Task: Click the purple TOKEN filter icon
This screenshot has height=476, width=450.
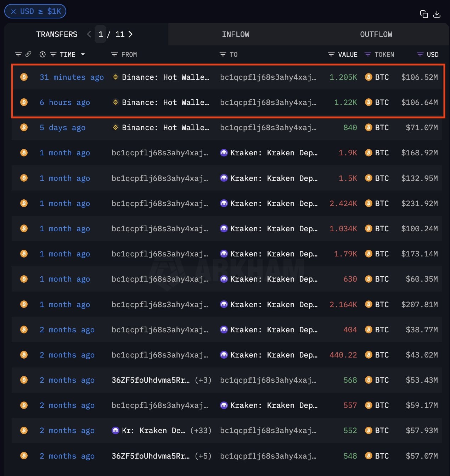Action: click(x=368, y=55)
